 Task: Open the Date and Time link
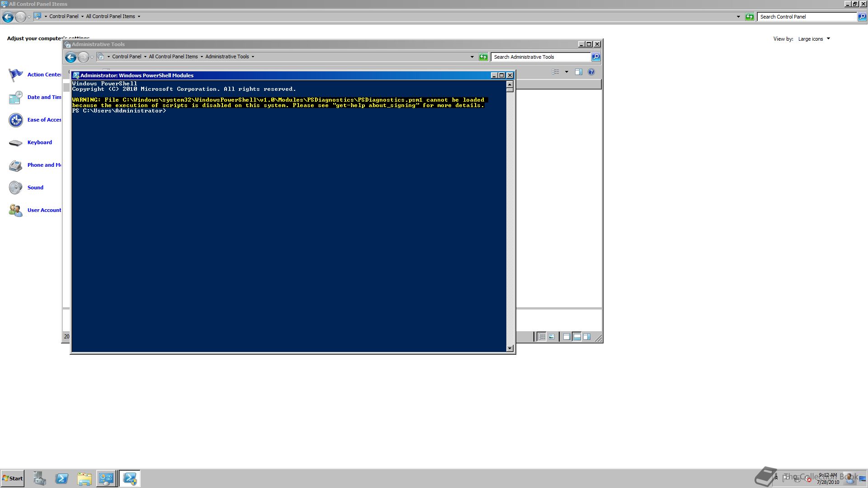coord(44,97)
